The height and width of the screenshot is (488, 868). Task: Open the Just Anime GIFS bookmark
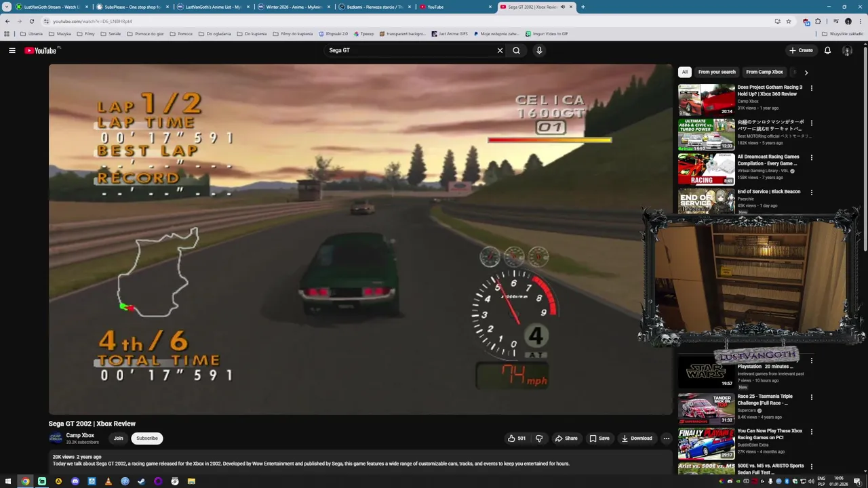(450, 33)
